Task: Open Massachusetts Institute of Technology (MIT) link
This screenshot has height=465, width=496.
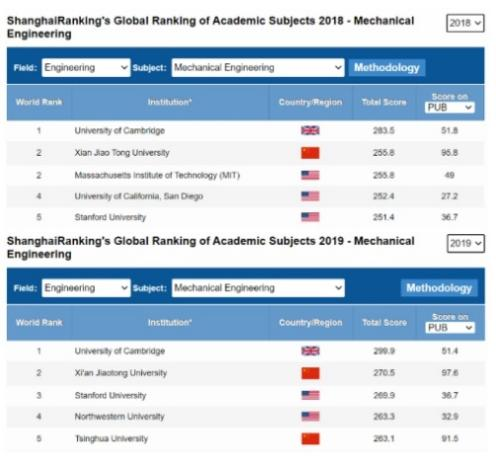Action: click(x=157, y=175)
